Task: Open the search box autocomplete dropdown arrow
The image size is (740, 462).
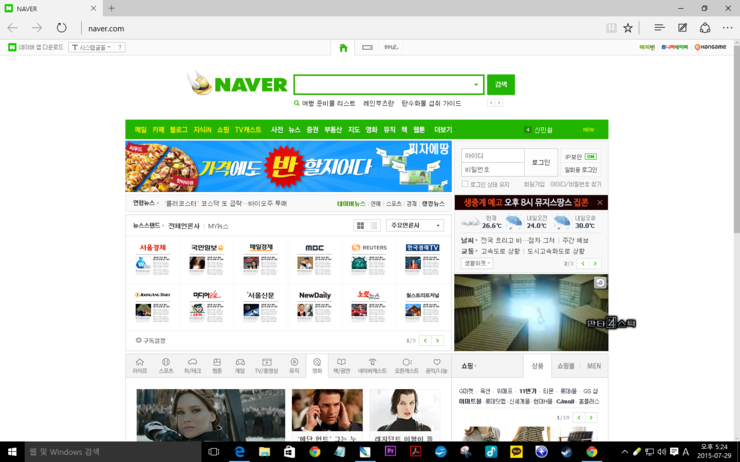Action: (476, 85)
